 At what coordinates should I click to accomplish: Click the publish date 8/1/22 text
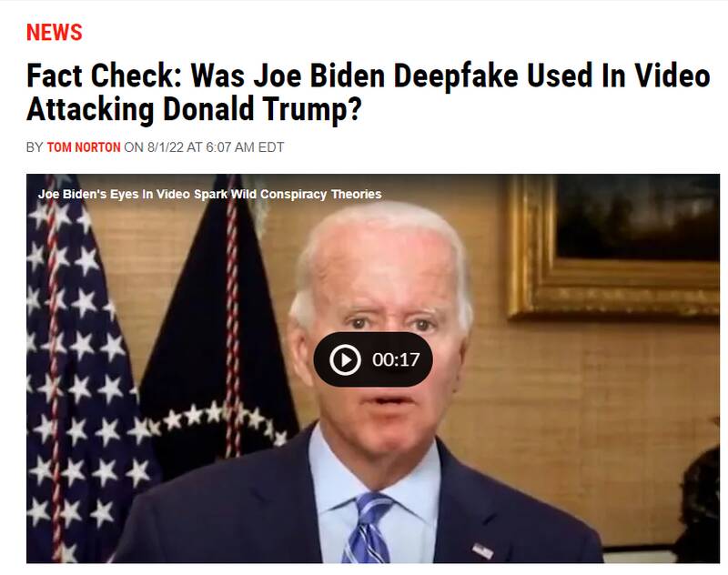(166, 147)
